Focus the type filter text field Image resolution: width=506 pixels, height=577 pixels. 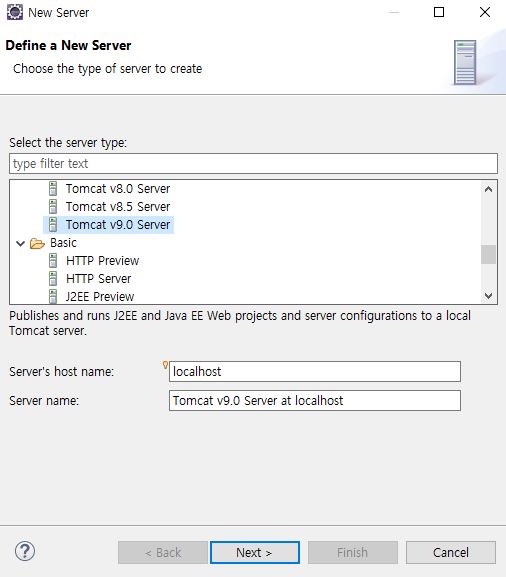[x=253, y=163]
